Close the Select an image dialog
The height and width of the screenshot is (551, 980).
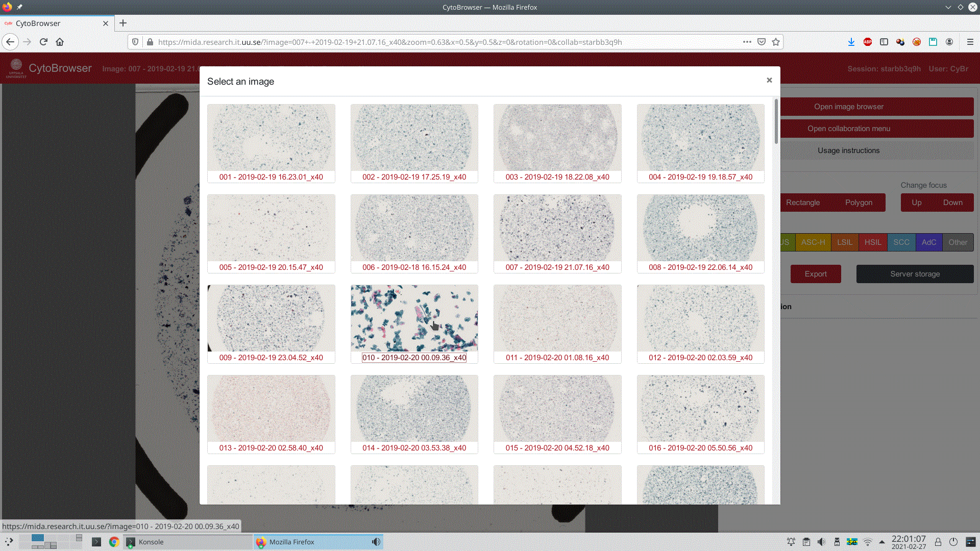pos(769,80)
